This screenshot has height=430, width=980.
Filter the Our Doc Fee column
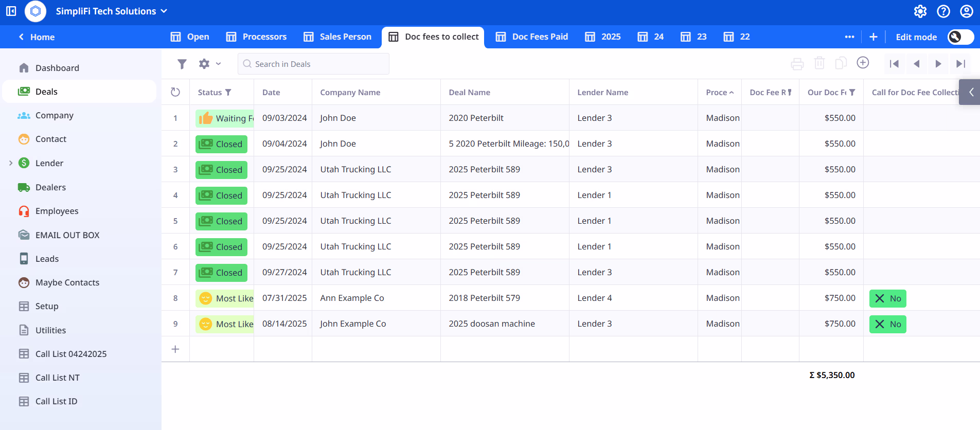(852, 93)
